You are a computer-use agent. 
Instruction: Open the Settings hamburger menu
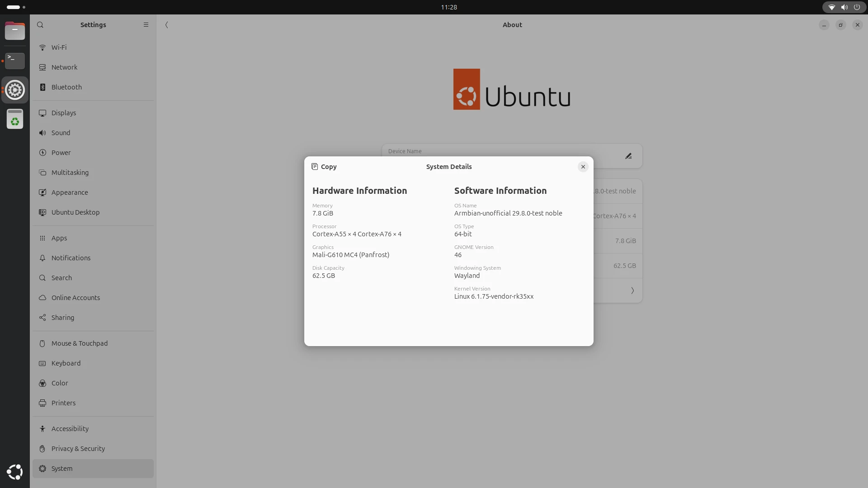click(146, 25)
